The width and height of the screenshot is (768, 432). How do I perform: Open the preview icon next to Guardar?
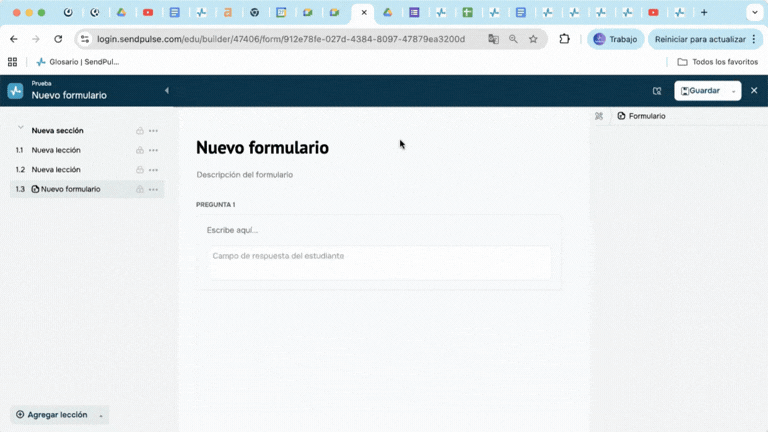pyautogui.click(x=657, y=91)
